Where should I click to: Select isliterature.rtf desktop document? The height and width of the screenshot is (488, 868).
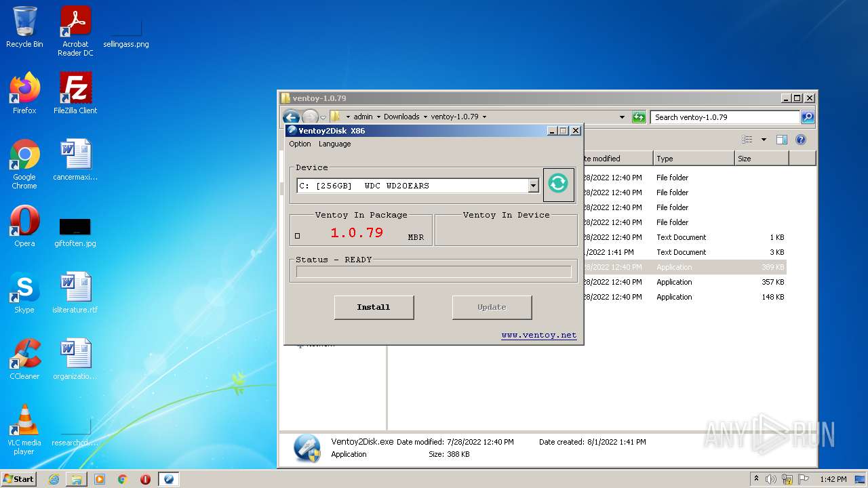(75, 293)
